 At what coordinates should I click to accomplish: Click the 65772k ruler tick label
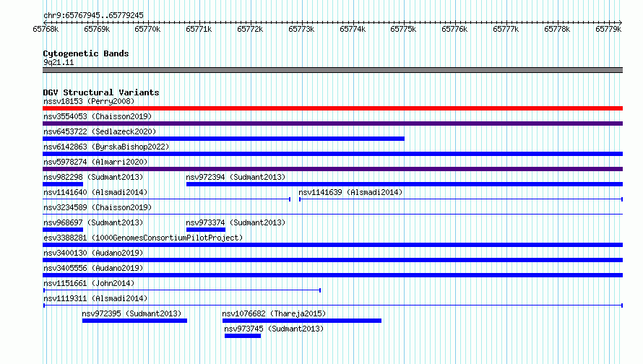click(x=250, y=29)
